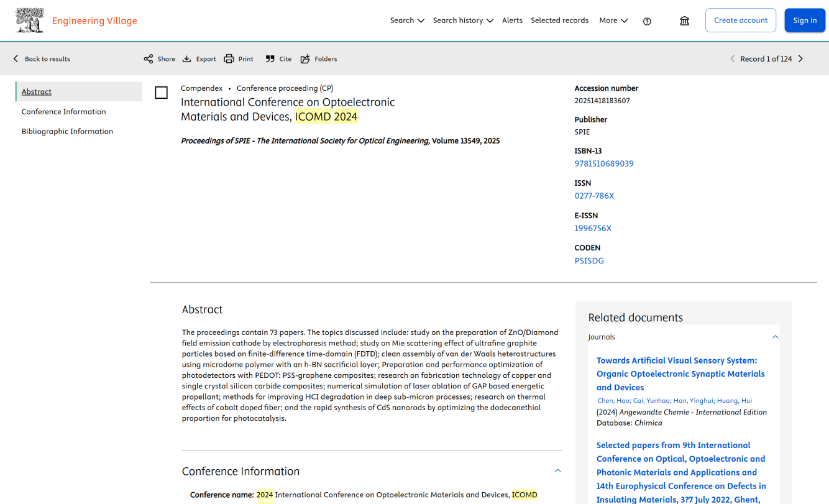Jump to Conference Information in sidebar
This screenshot has width=829, height=504.
pyautogui.click(x=64, y=112)
